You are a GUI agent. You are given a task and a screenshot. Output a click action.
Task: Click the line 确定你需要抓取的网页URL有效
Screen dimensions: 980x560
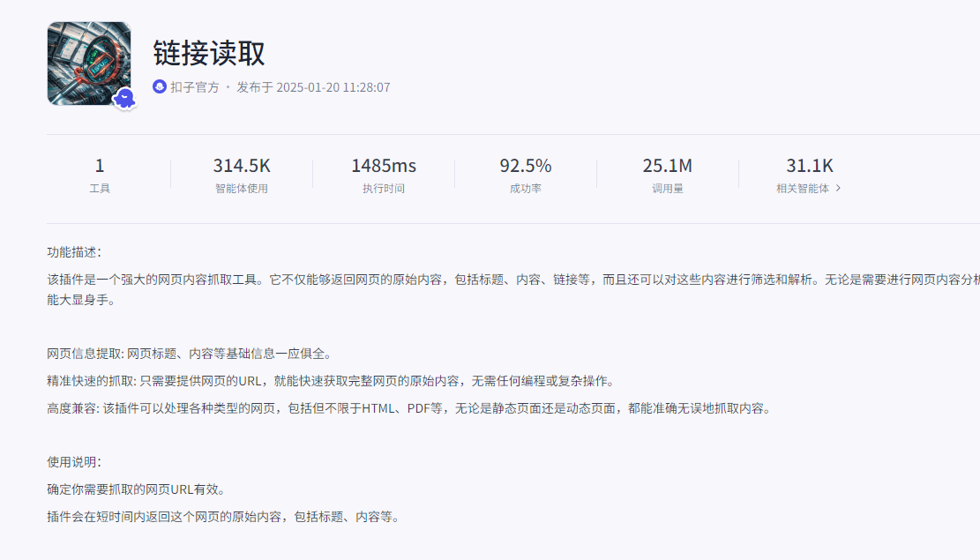(136, 489)
